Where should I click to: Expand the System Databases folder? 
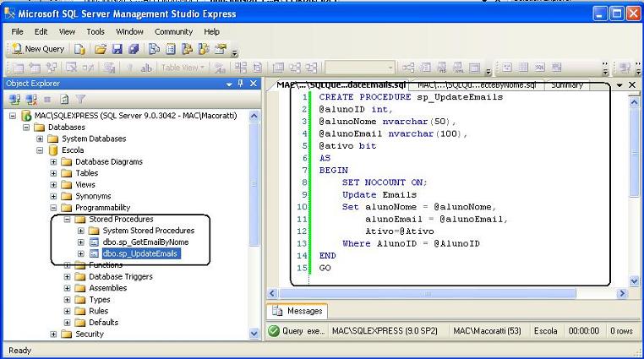(x=40, y=139)
